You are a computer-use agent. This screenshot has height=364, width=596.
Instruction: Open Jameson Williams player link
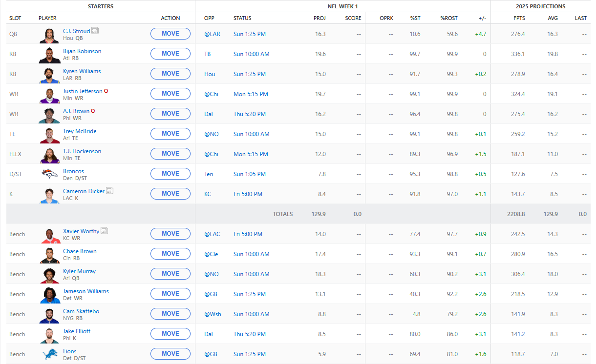pyautogui.click(x=86, y=291)
